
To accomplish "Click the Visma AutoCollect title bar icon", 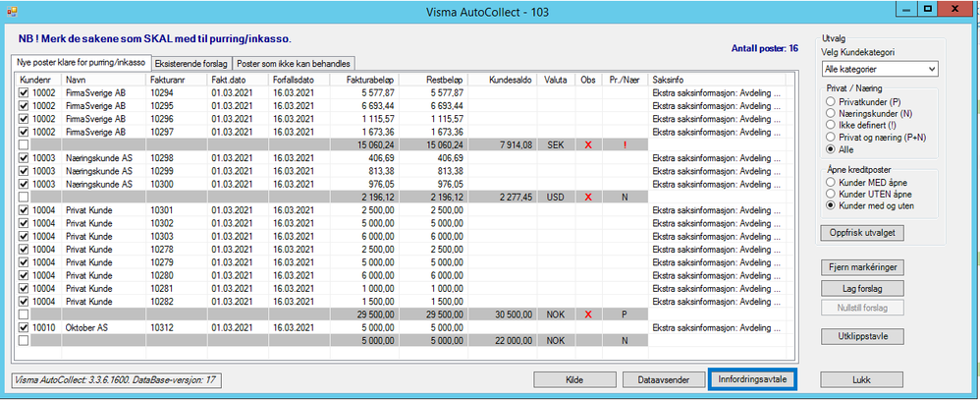I will [11, 11].
